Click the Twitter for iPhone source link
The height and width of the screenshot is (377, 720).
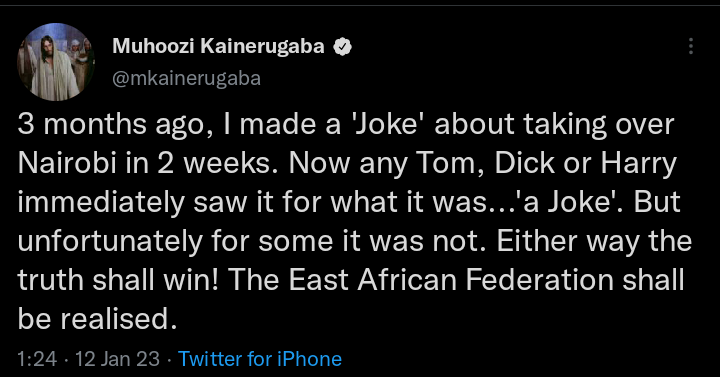tap(260, 359)
